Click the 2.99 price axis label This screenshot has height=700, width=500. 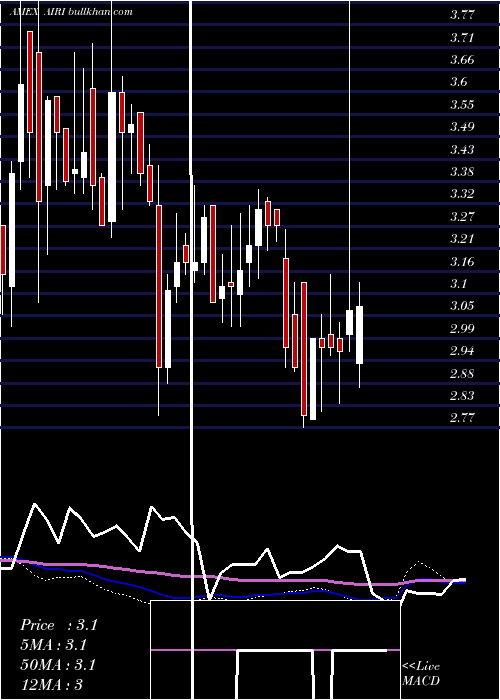462,329
